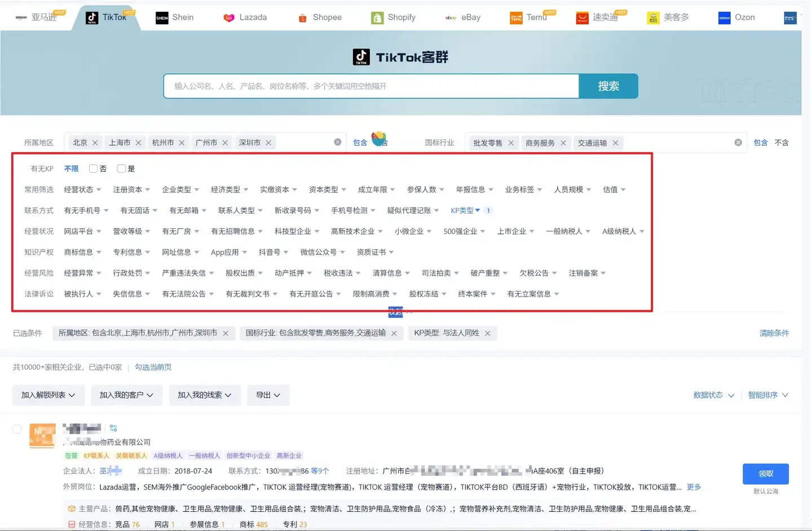Clear all industry tags with circle X

coord(738,142)
